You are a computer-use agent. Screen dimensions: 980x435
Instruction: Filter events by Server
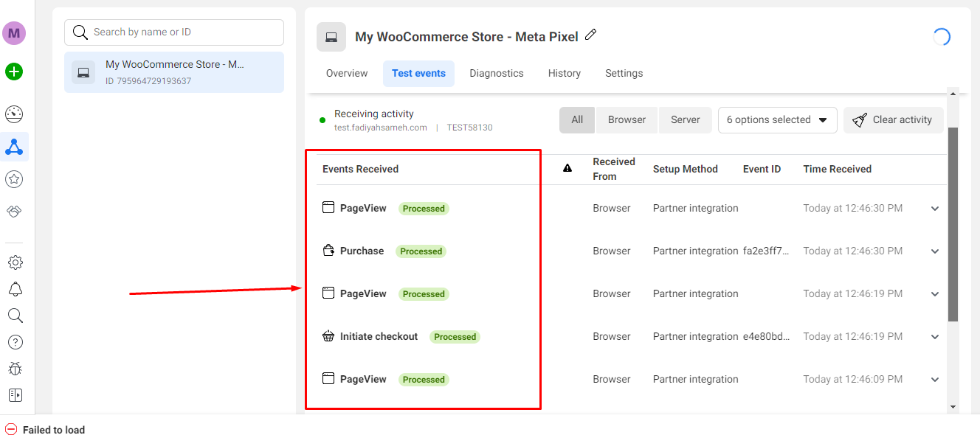pyautogui.click(x=686, y=119)
